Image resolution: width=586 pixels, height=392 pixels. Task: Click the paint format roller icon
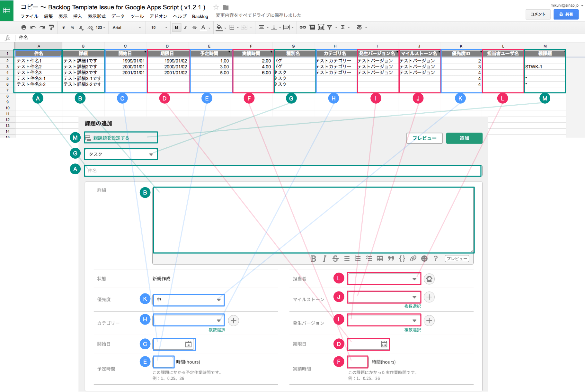(51, 28)
